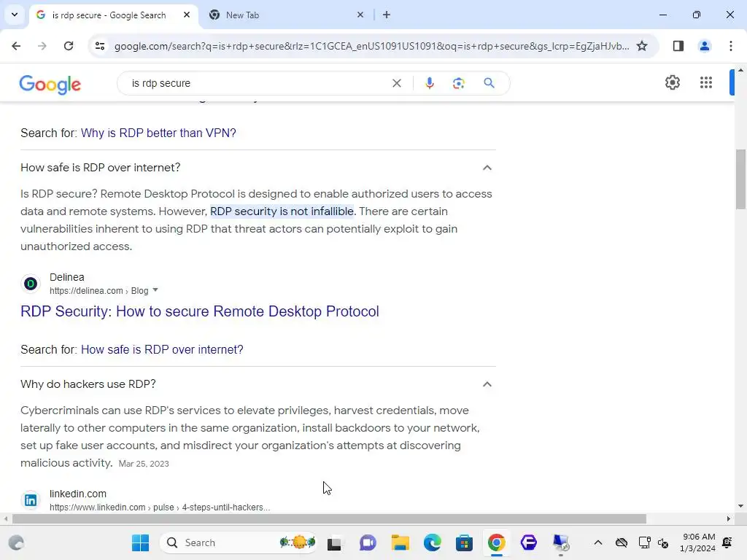
Task: Submit search with the magnifier icon
Action: coord(489,83)
